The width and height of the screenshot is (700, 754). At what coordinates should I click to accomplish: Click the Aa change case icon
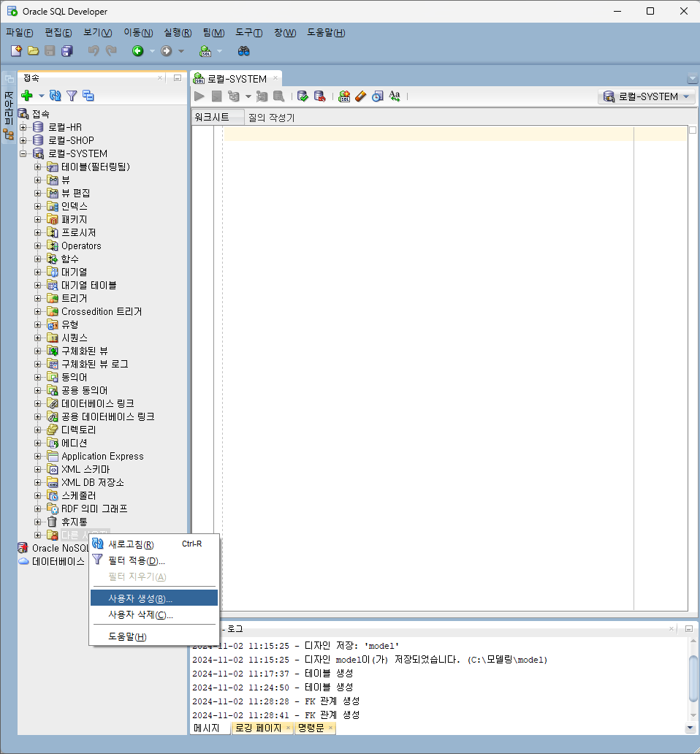pyautogui.click(x=395, y=96)
